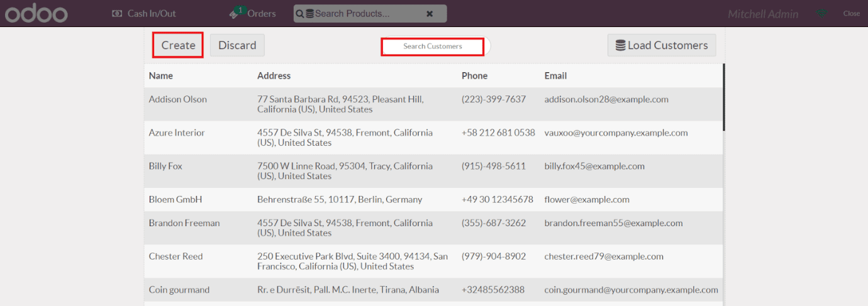The width and height of the screenshot is (868, 306).
Task: Click address Rr. e Durrësit, Tirana
Action: [x=348, y=290]
